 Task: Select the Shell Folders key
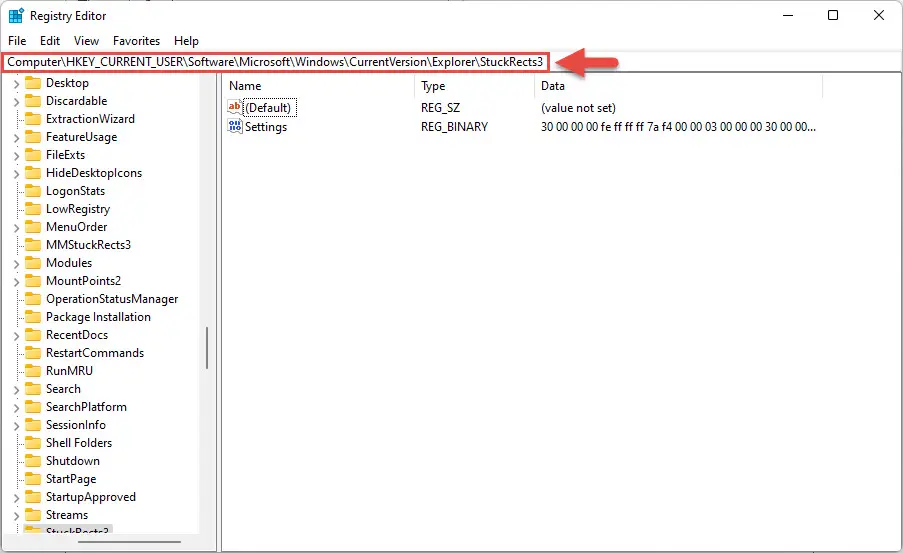[79, 443]
